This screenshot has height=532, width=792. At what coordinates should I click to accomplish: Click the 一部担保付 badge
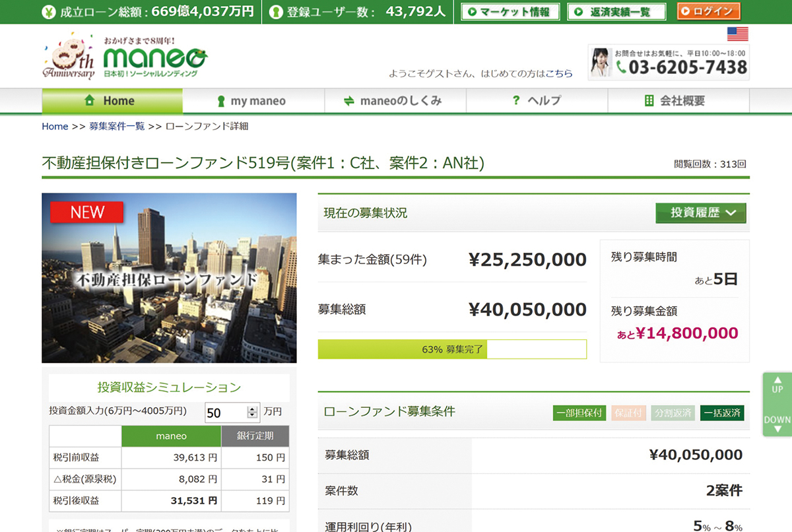pos(579,413)
